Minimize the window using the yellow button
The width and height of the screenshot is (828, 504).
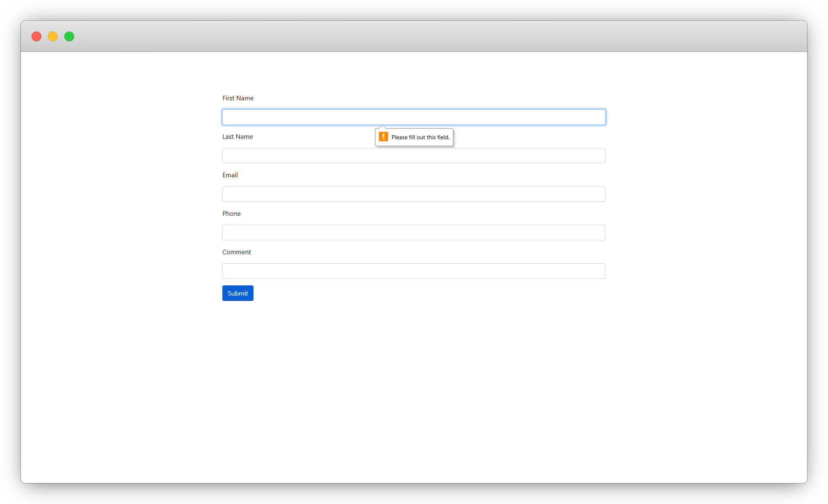coord(53,36)
